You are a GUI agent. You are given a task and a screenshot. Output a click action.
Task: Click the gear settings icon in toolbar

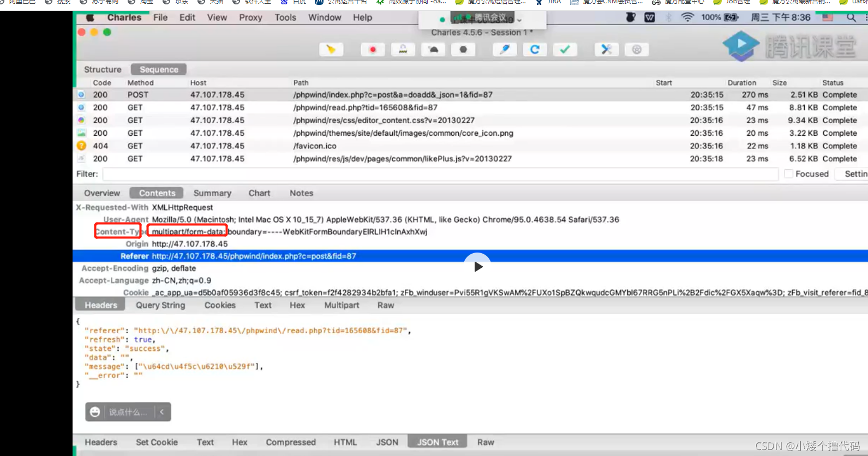(637, 50)
